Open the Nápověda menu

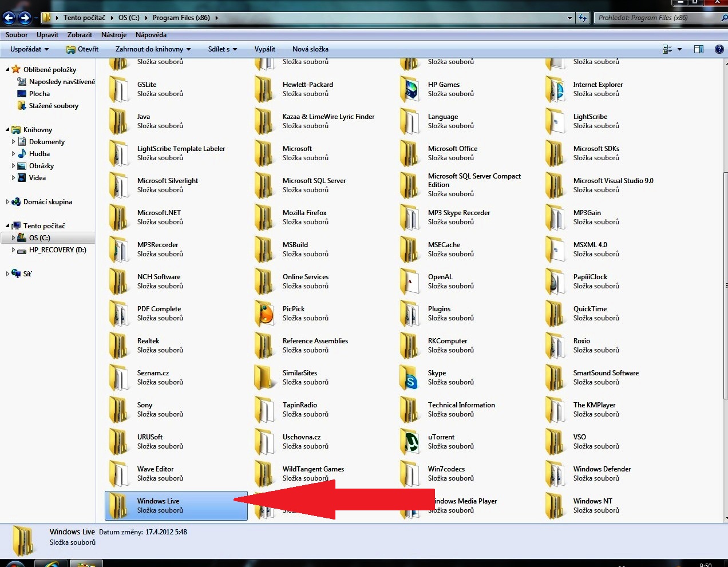(151, 35)
